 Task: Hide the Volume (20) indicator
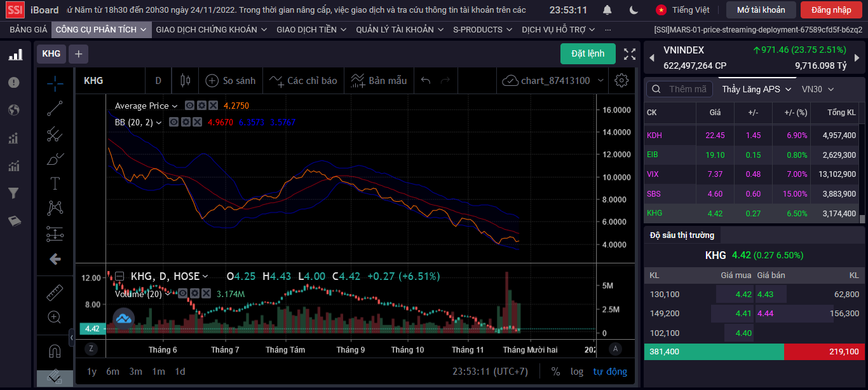[182, 293]
